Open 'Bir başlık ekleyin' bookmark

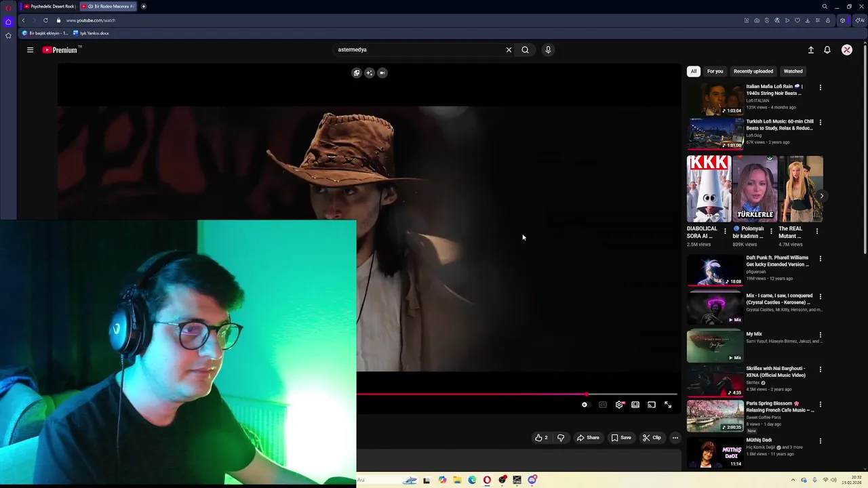45,33
